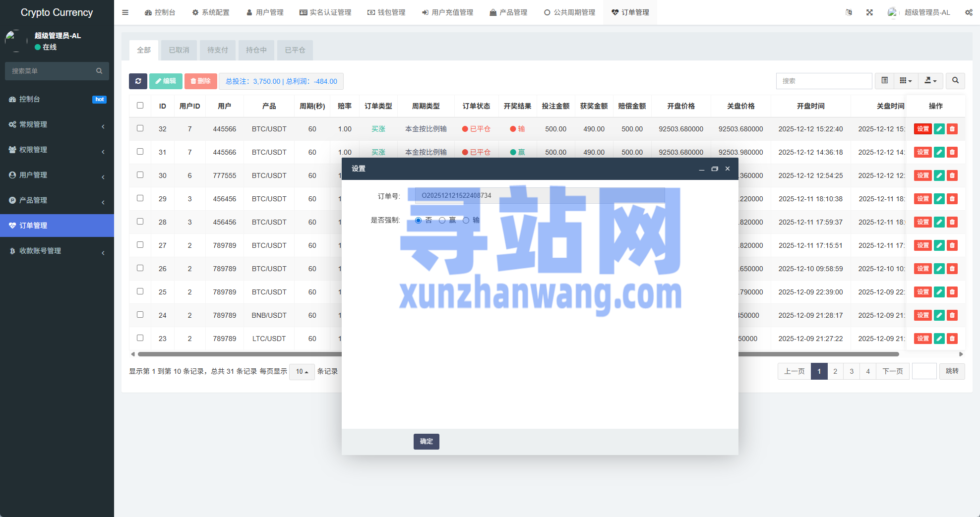Open the 10 records per page dropdown
The height and width of the screenshot is (517, 980).
[x=302, y=372]
